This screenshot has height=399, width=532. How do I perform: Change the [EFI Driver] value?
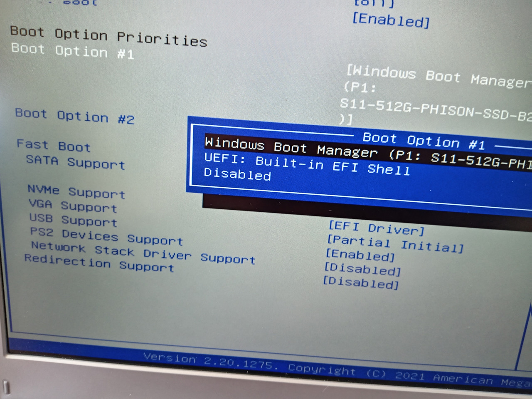click(x=377, y=228)
